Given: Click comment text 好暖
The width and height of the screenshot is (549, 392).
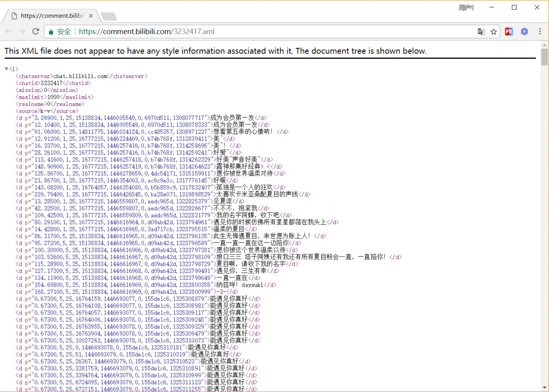Looking at the screenshot, I should pos(220,180).
